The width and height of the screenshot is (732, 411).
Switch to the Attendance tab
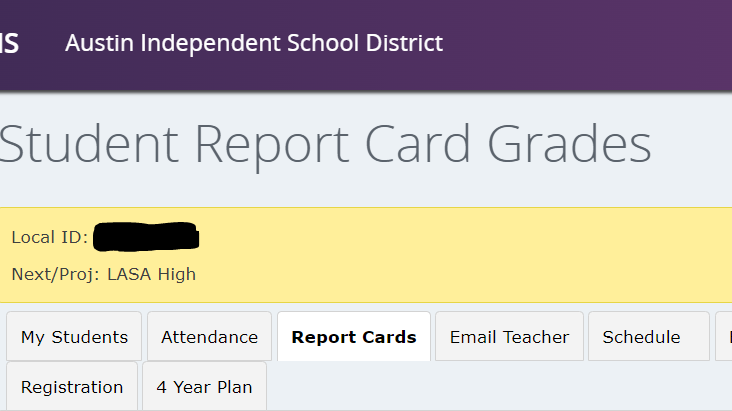pos(209,337)
